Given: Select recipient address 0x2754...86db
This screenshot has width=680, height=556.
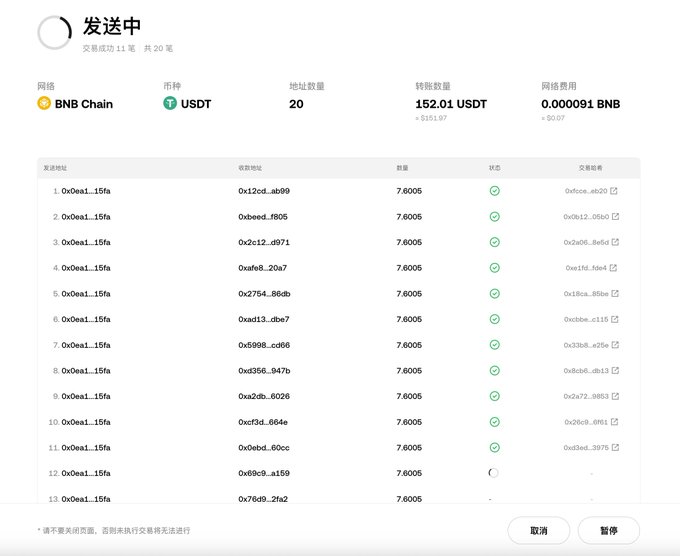Looking at the screenshot, I should click(x=264, y=294).
